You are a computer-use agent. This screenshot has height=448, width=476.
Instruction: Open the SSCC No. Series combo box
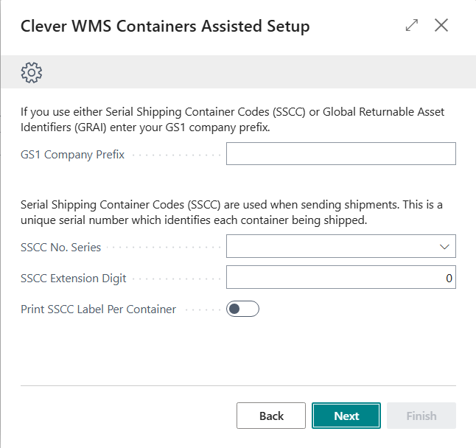(x=332, y=246)
